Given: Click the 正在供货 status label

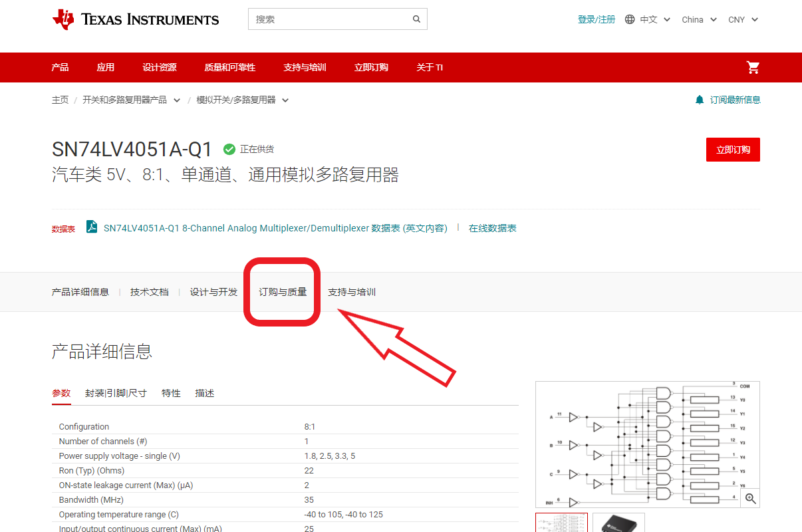Looking at the screenshot, I should [257, 149].
